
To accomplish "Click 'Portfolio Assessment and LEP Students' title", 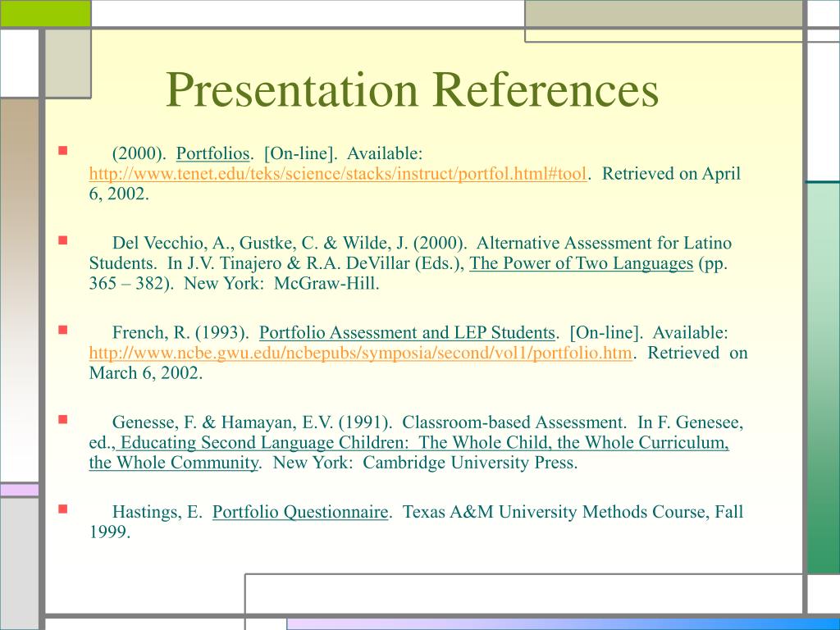I will point(407,333).
